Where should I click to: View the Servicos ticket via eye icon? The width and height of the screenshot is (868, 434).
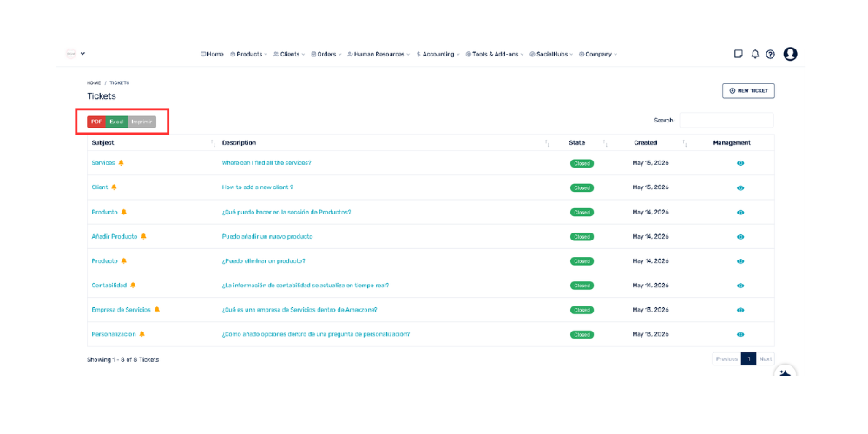740,163
